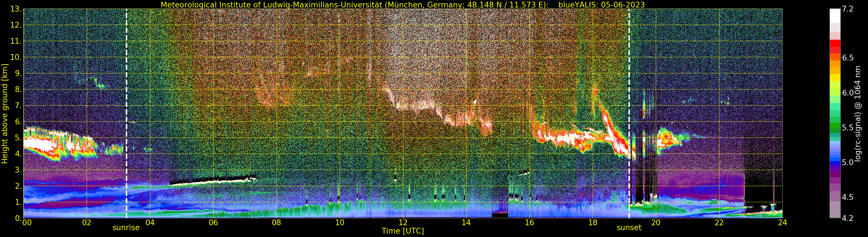Click the time axis tick "04"
Viewport: 868px width, 237px height.
(150, 223)
